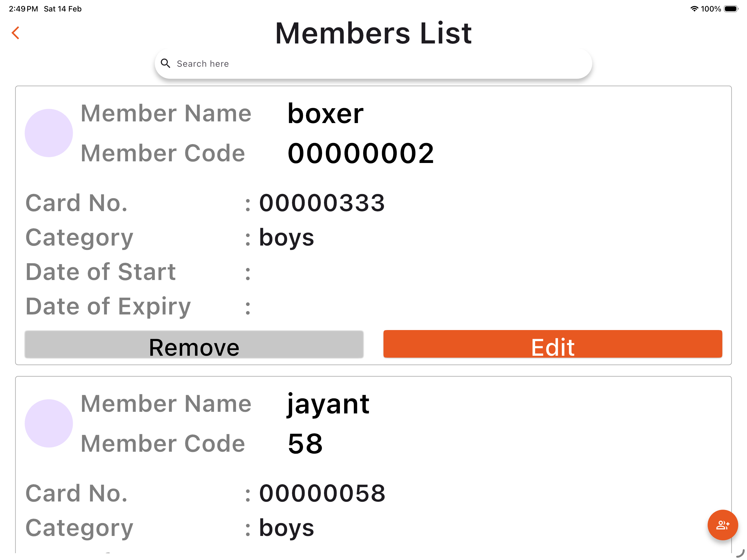Tap the Wi-Fi status icon
747x560 pixels.
(694, 9)
